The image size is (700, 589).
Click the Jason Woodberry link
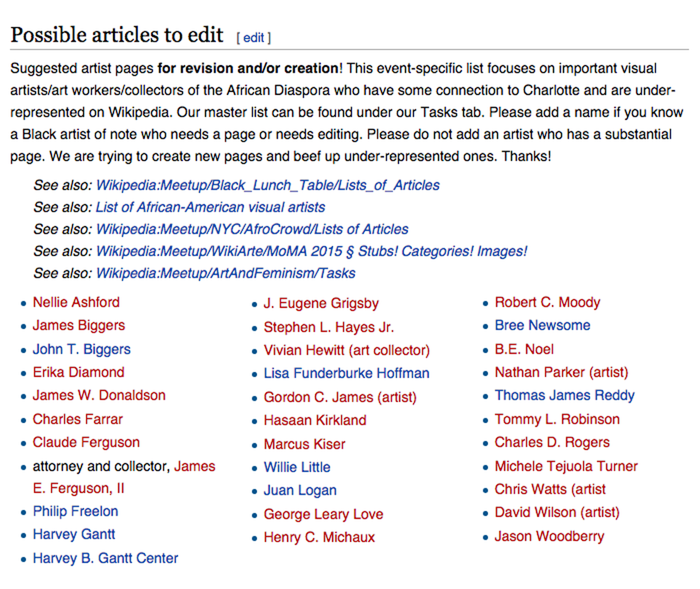[x=549, y=536]
